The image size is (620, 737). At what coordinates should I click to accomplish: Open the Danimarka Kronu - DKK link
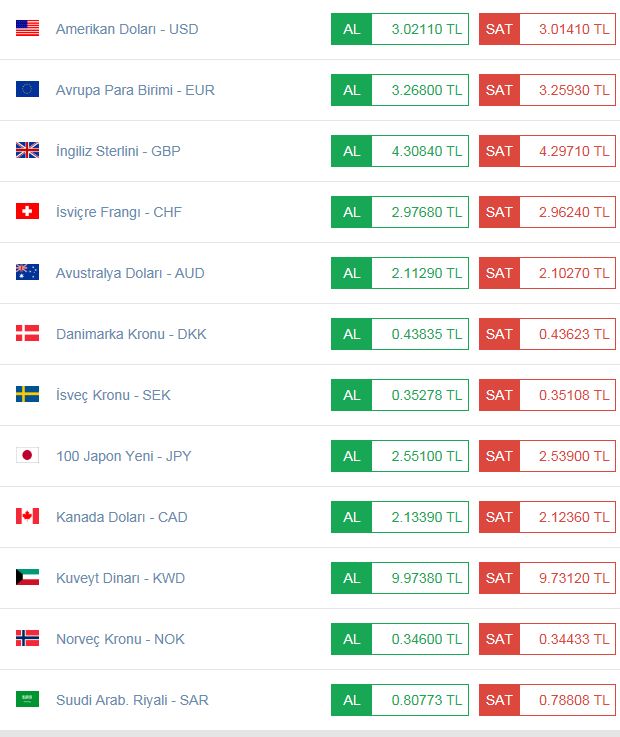131,334
